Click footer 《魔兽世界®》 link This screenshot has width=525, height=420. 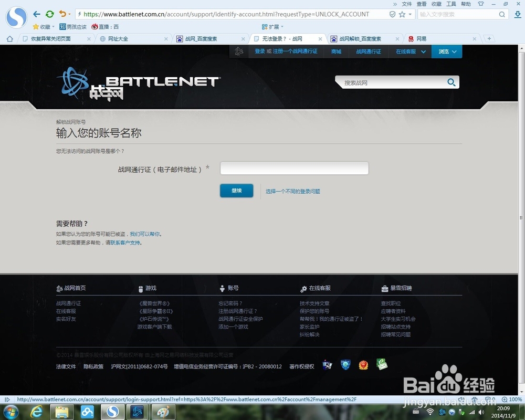point(154,303)
